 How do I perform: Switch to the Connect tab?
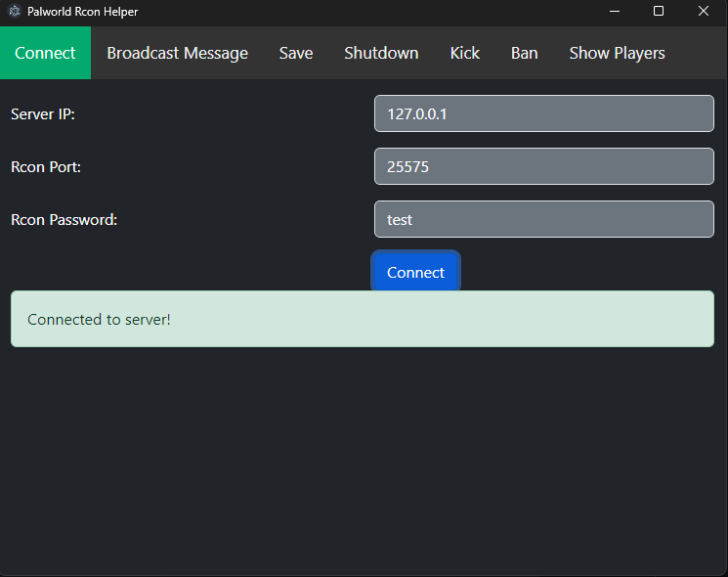coord(45,53)
